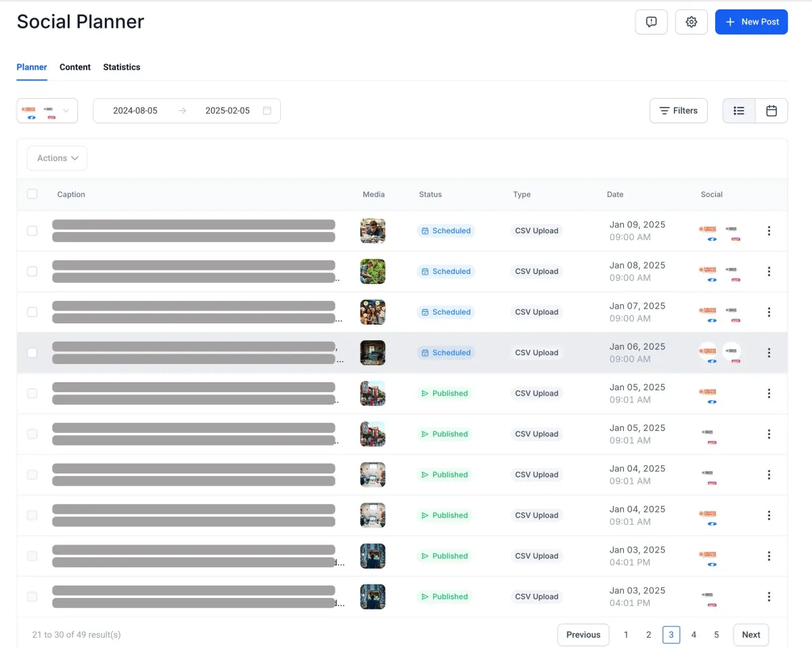Create a New Post

[751, 22]
